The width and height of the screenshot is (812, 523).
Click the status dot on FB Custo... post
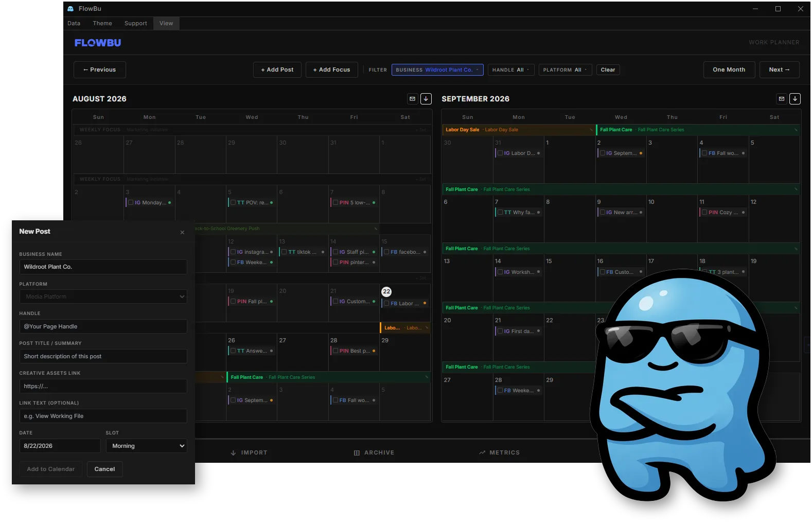coord(641,272)
